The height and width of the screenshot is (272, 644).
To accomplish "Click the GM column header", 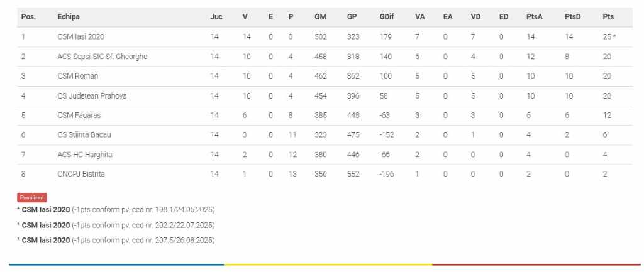I will coord(320,17).
